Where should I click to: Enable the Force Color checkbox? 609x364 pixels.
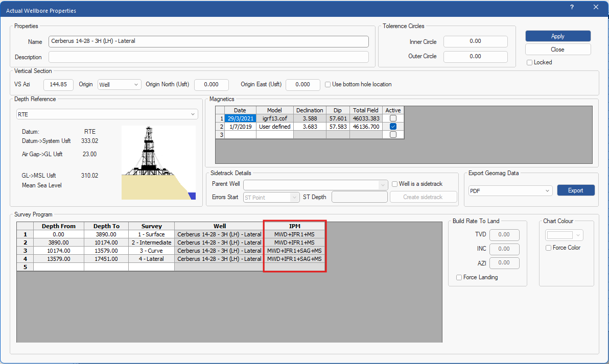[x=548, y=248]
